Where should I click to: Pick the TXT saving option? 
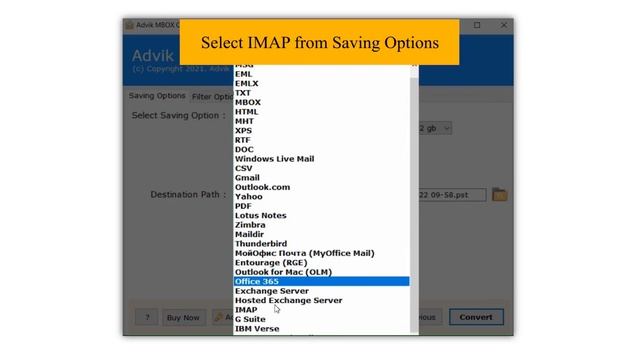click(x=322, y=93)
